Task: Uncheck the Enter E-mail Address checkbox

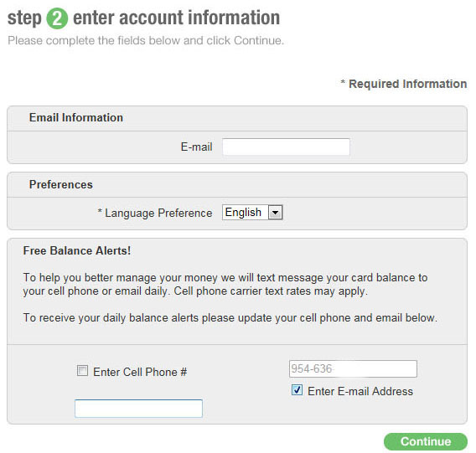Action: [297, 390]
